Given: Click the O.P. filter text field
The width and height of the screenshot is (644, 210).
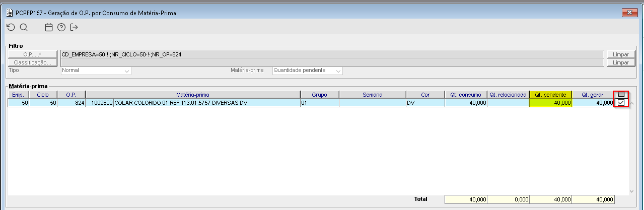Looking at the screenshot, I should (x=332, y=54).
